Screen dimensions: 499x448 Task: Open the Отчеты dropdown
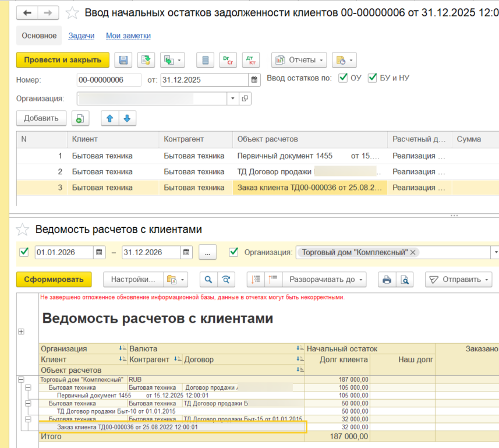pyautogui.click(x=300, y=59)
